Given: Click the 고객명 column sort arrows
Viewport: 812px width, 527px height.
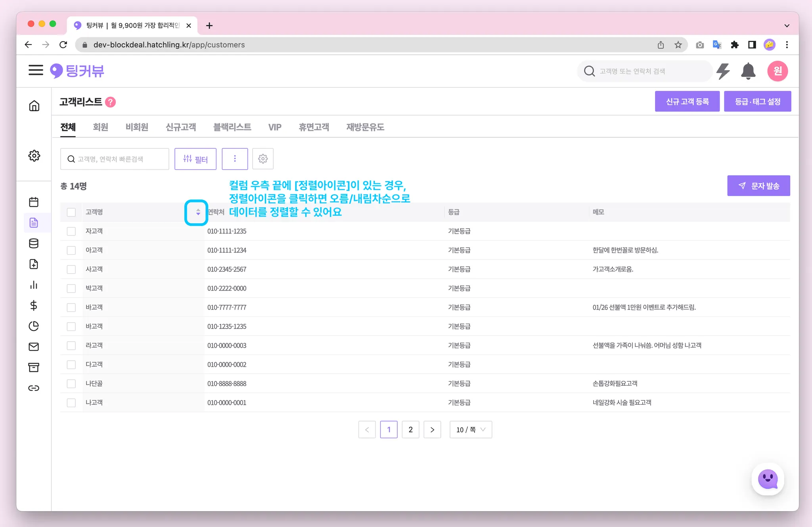Looking at the screenshot, I should pos(198,212).
